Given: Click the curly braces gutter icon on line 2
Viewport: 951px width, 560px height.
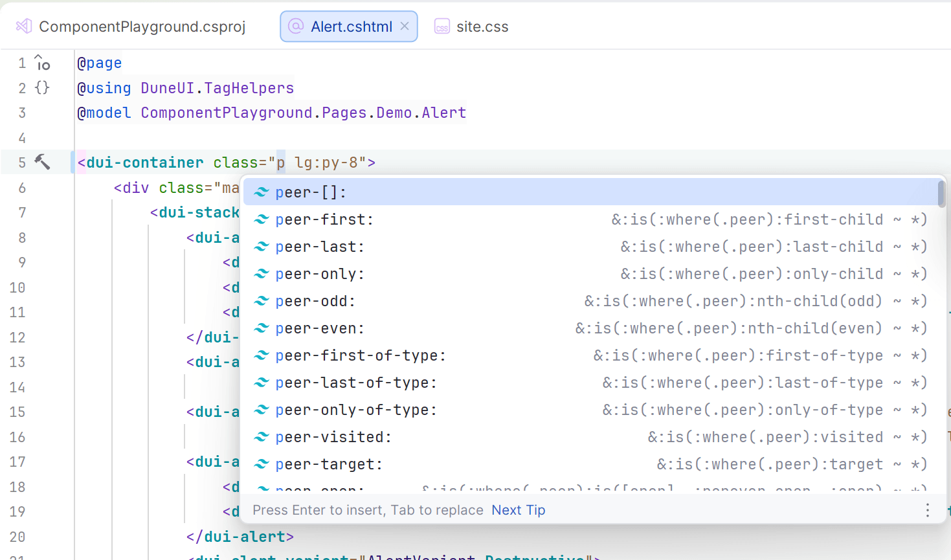Looking at the screenshot, I should [41, 87].
